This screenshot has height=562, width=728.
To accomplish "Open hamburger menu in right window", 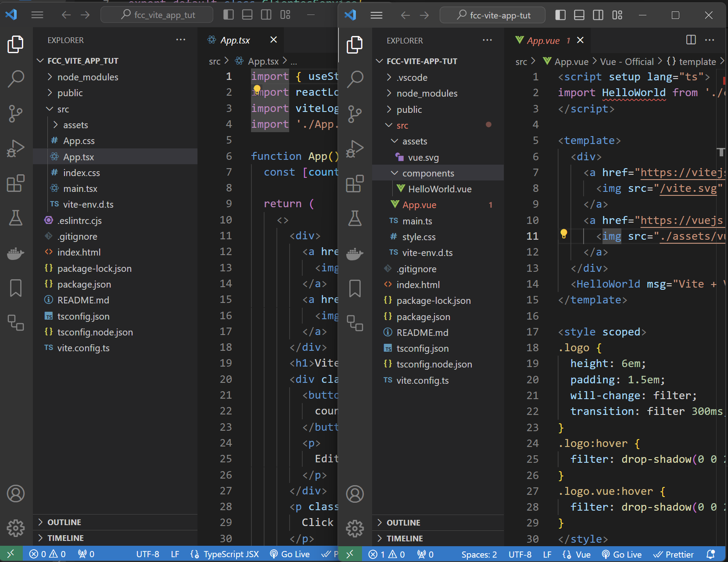I will pos(377,15).
